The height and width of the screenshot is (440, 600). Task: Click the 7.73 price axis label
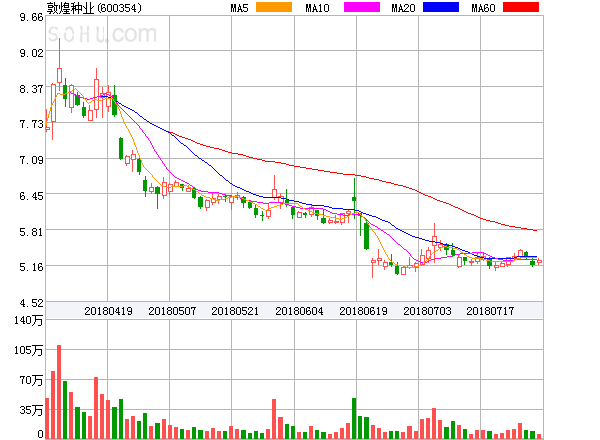[31, 124]
